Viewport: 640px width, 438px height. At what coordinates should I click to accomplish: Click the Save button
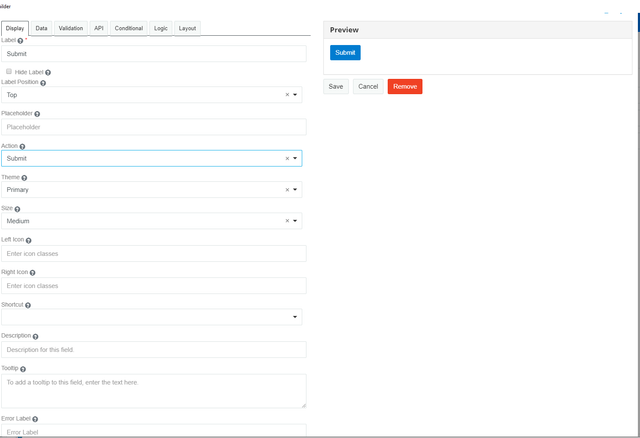click(336, 87)
